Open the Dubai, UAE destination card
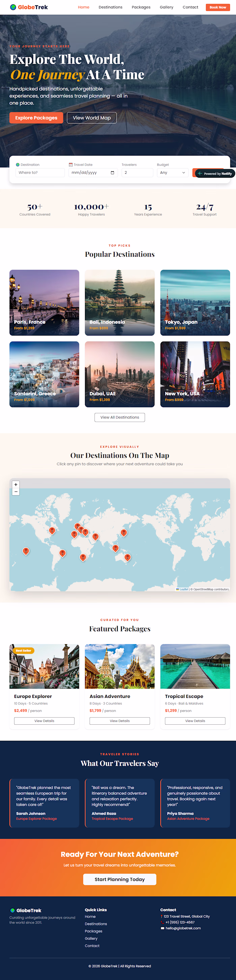This screenshot has height=980, width=236. (120, 374)
